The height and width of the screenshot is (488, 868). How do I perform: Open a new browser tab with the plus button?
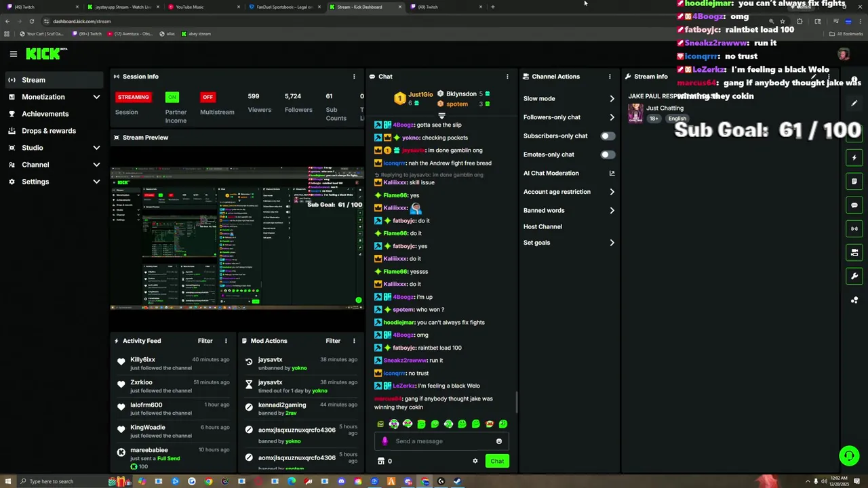click(493, 7)
